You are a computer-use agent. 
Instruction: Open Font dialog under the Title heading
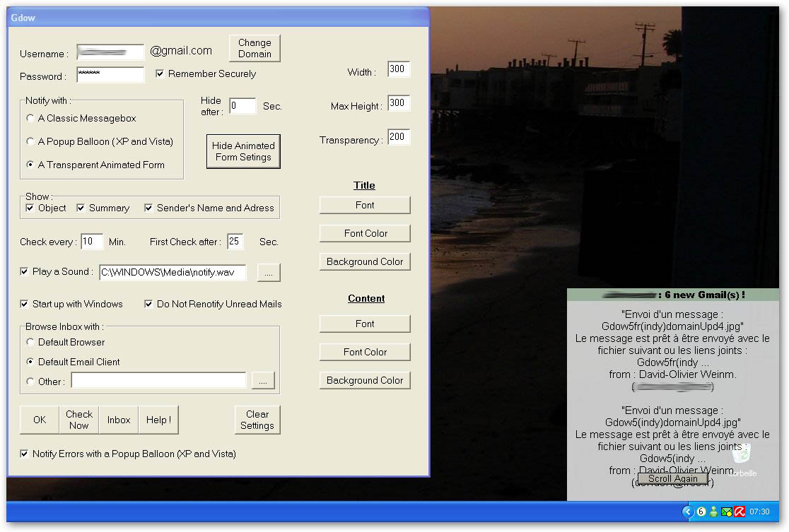coord(365,205)
